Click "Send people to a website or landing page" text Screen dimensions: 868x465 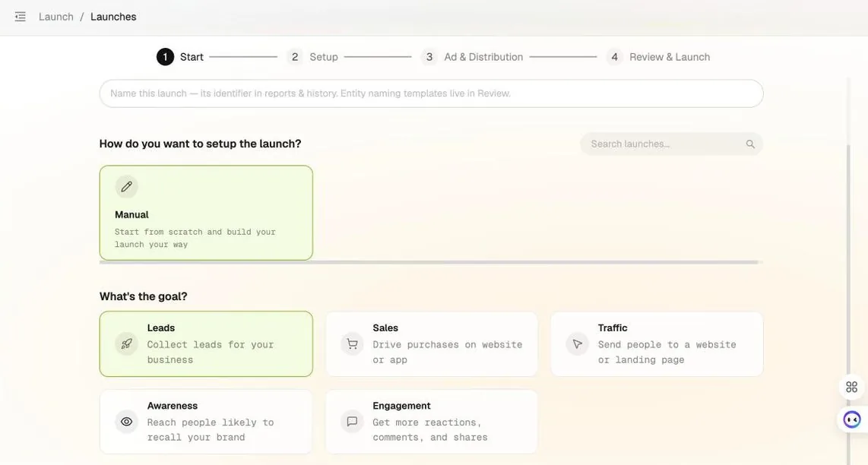(667, 352)
